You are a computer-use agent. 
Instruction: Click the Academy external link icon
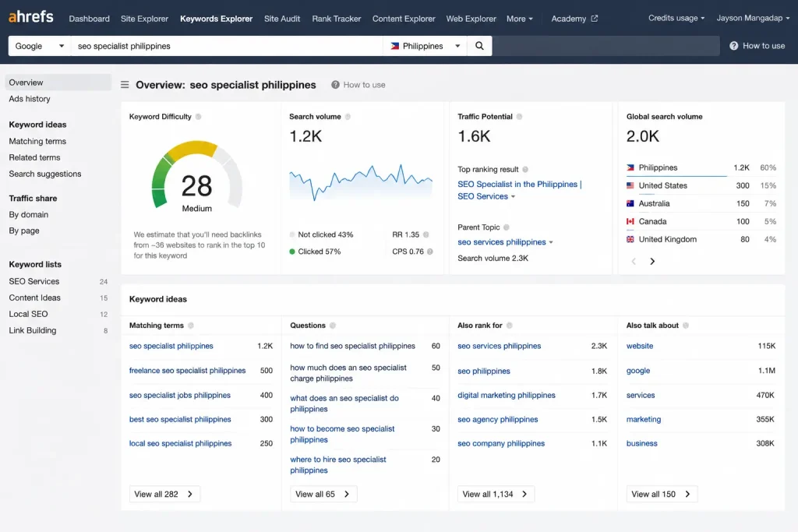[594, 19]
